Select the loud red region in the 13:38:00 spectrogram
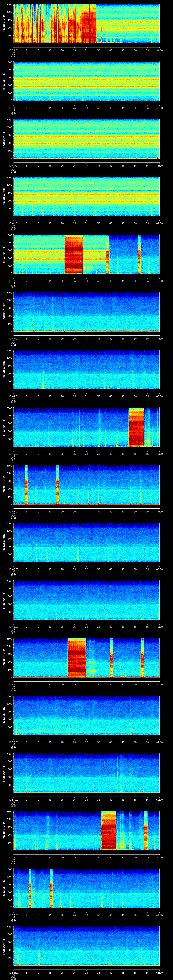Image resolution: width=173 pixels, height=980 pixels. coord(55,24)
